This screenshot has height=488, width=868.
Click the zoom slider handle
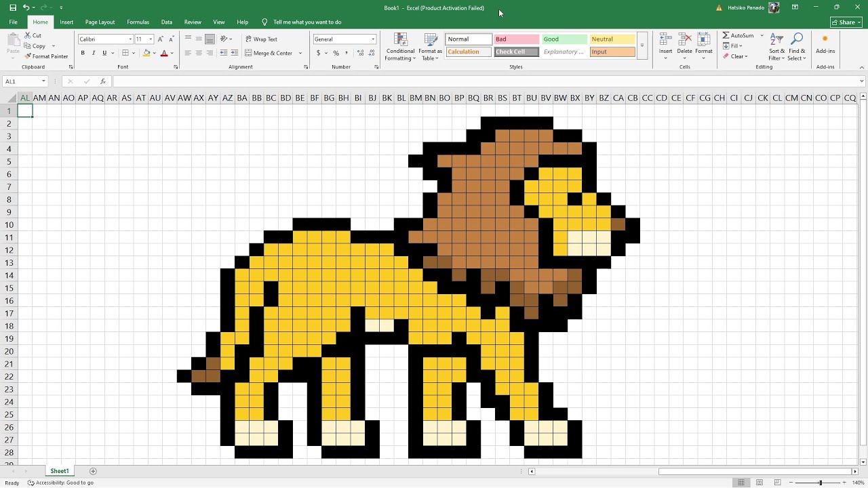tap(821, 483)
